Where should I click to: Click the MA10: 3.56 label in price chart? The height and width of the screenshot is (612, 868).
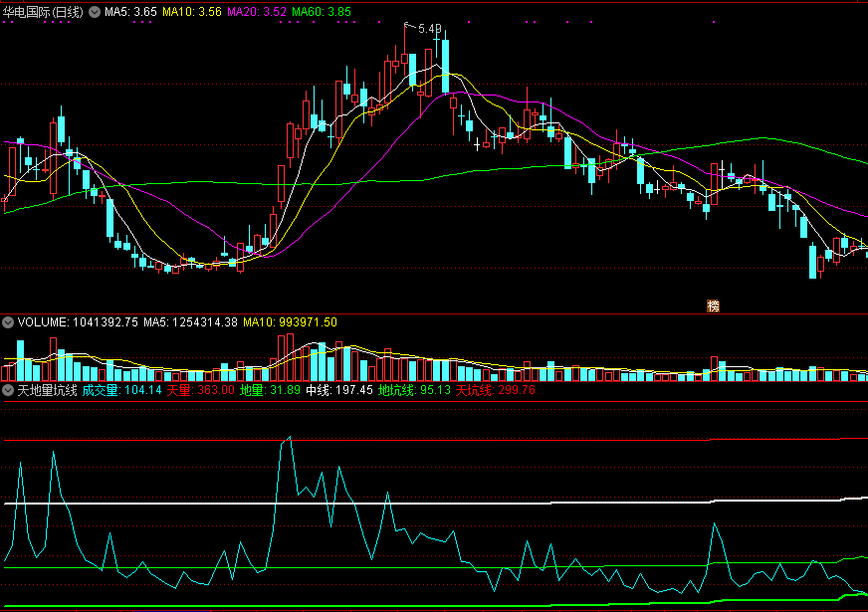tap(192, 12)
